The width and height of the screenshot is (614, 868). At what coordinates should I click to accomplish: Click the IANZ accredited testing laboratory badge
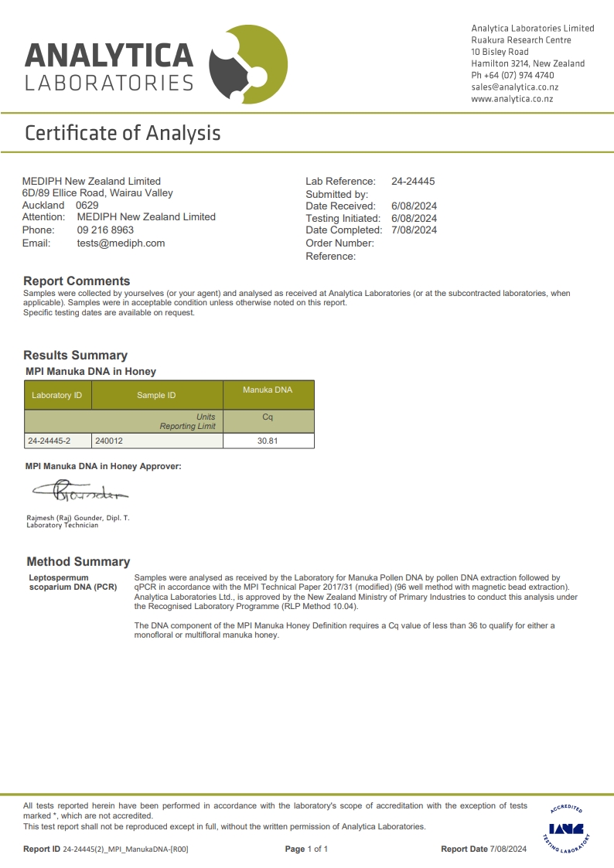click(566, 829)
